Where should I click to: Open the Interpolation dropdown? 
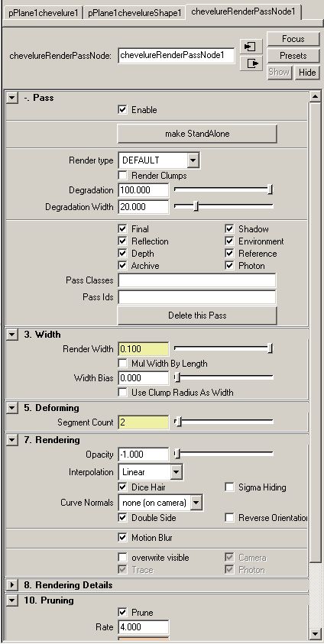point(151,472)
